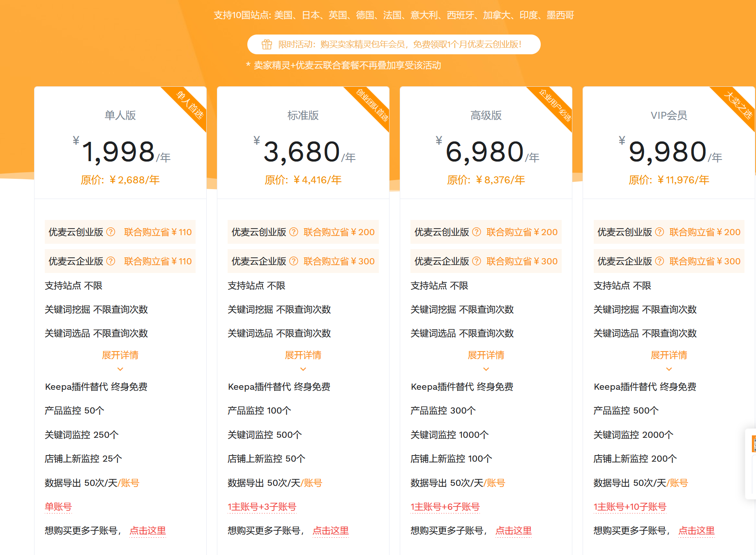756x555 pixels.
Task: Click 店铺上新监控 100个 row
Action: tap(451, 459)
